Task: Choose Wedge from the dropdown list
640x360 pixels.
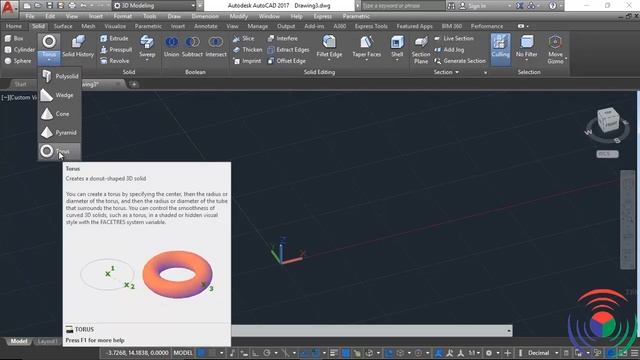Action: (60, 95)
